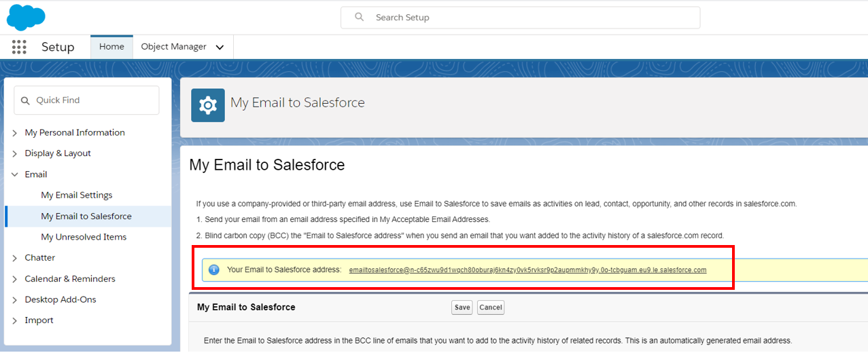This screenshot has height=355, width=868.
Task: Open the App Launcher grid icon
Action: [19, 47]
